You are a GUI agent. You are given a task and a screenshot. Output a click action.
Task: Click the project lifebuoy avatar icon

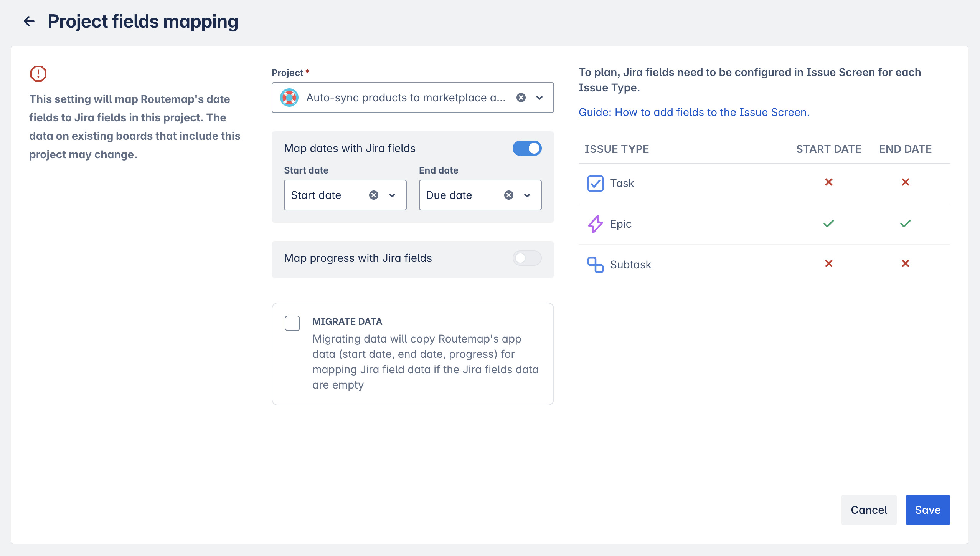click(x=289, y=98)
